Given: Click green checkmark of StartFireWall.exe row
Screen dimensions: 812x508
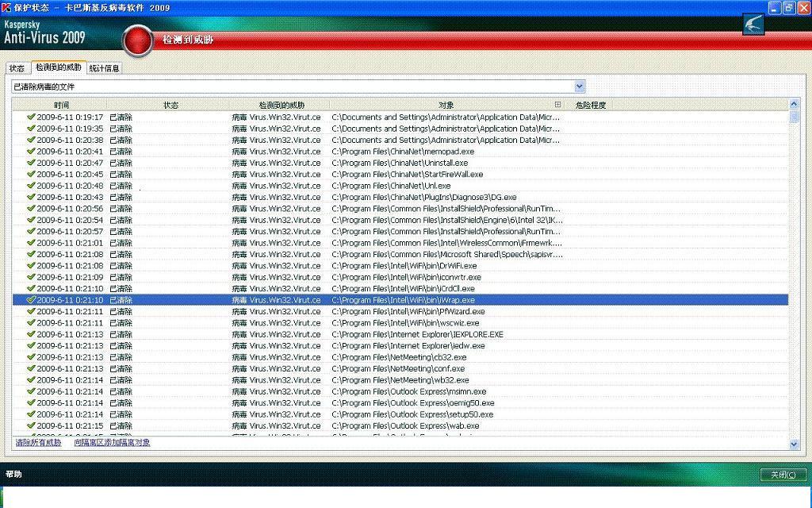Looking at the screenshot, I should (x=31, y=174).
